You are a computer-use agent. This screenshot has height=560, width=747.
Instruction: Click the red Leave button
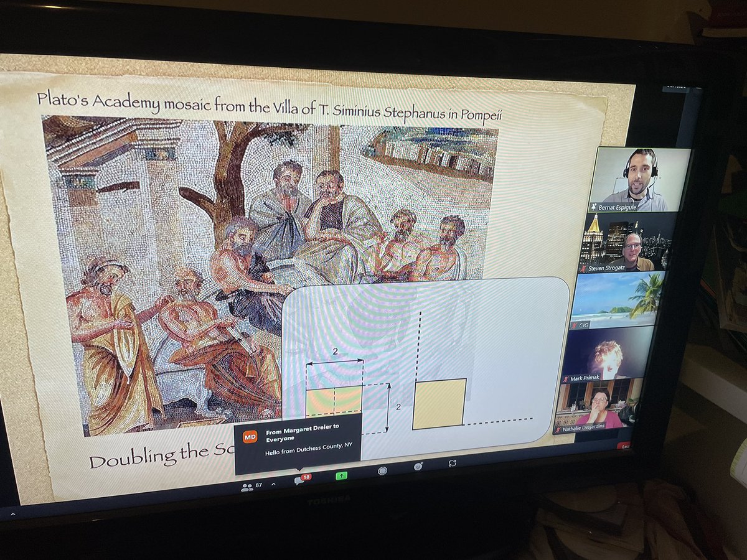(623, 446)
